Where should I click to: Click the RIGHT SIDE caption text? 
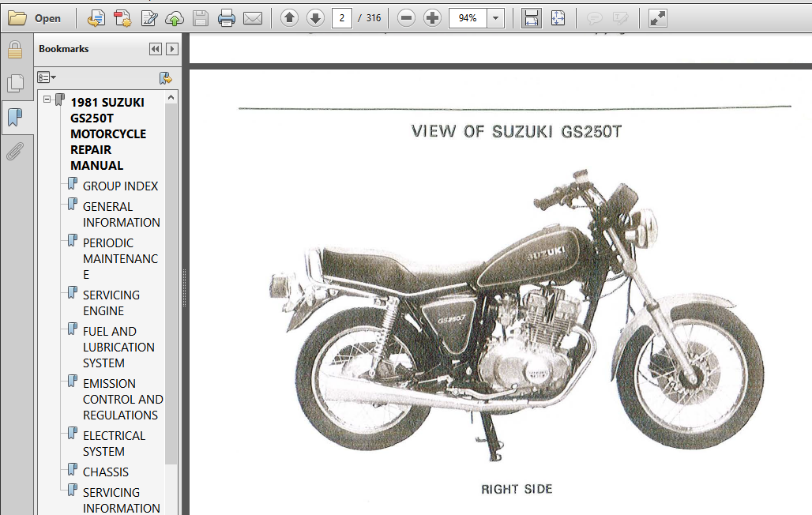pos(517,489)
